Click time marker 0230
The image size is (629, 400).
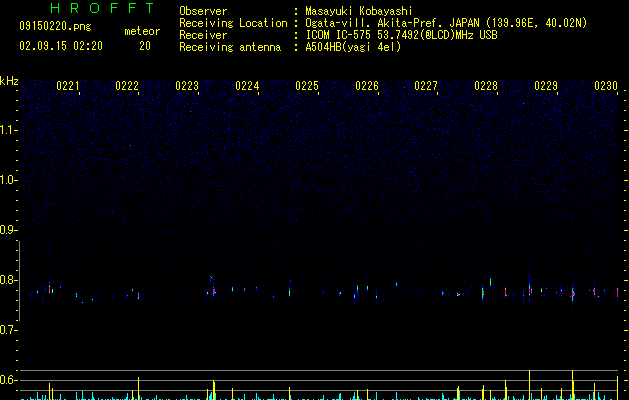click(x=606, y=86)
